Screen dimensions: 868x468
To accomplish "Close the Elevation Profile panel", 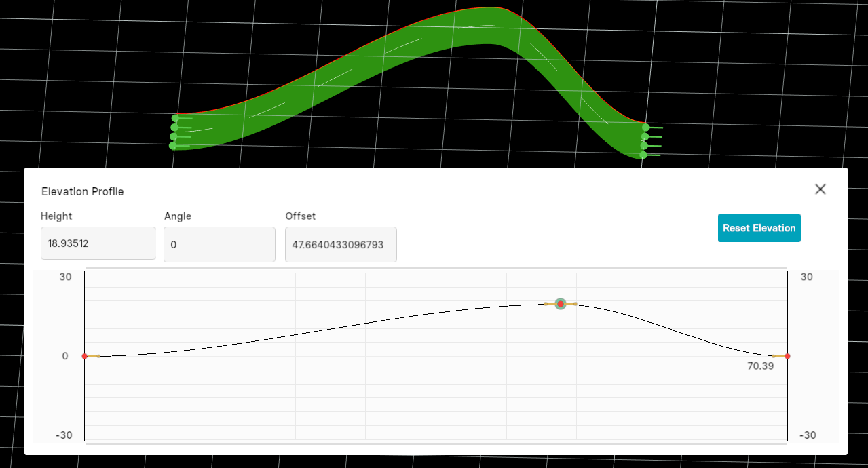I will [820, 189].
